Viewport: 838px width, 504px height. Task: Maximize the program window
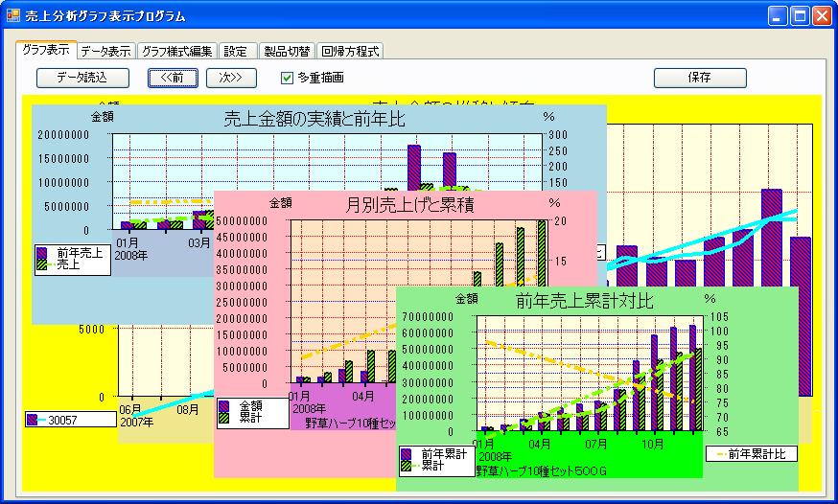[x=800, y=16]
